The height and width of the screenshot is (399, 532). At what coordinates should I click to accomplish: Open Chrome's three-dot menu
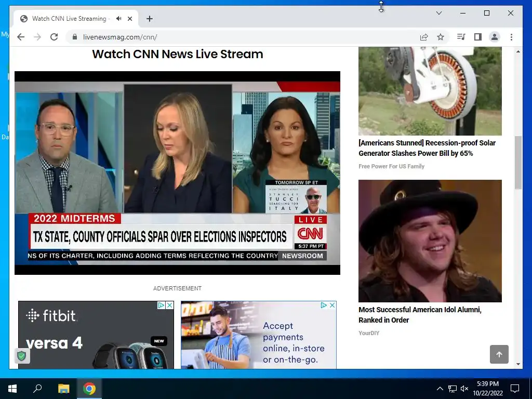point(511,37)
